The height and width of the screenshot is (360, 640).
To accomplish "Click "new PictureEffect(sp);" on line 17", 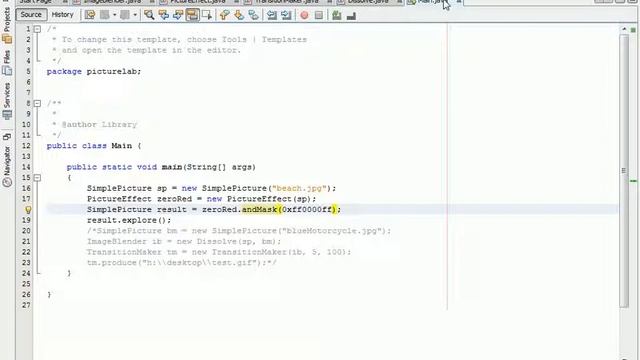I will point(261,199).
